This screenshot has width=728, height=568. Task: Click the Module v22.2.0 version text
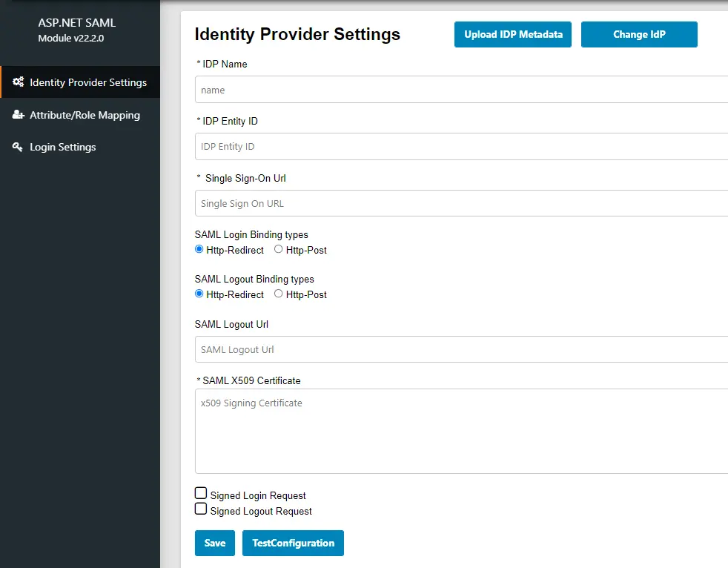[71, 38]
